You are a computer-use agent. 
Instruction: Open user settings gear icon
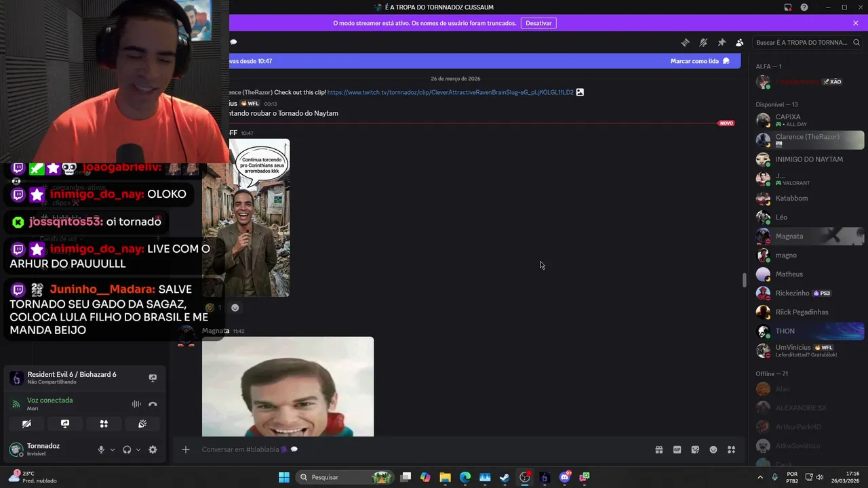click(x=153, y=449)
